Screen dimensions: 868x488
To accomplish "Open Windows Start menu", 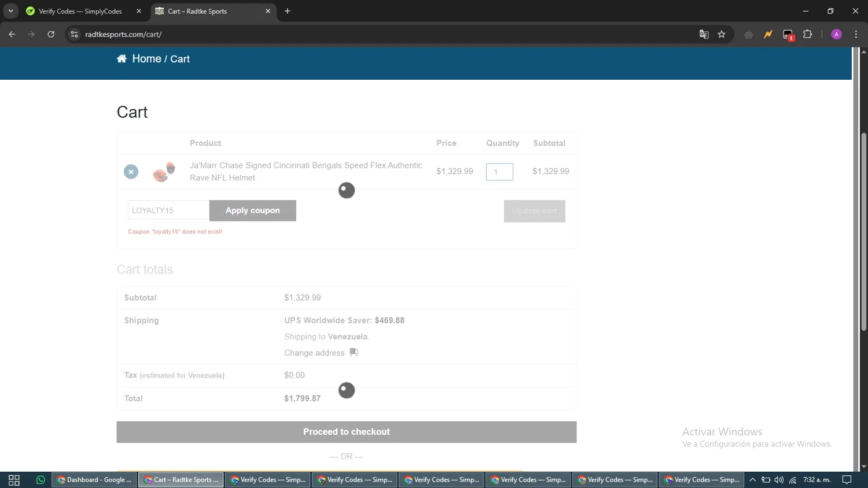I will (14, 480).
